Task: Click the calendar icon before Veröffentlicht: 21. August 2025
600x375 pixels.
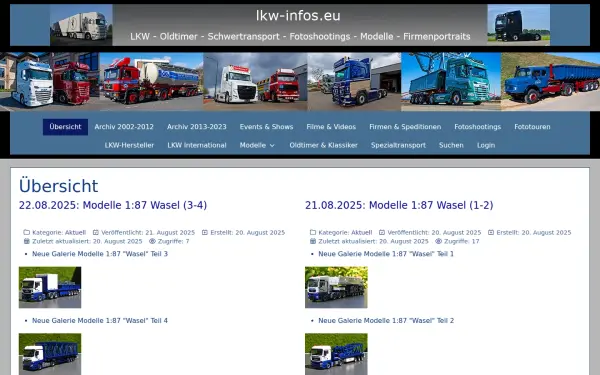Action: pos(96,232)
